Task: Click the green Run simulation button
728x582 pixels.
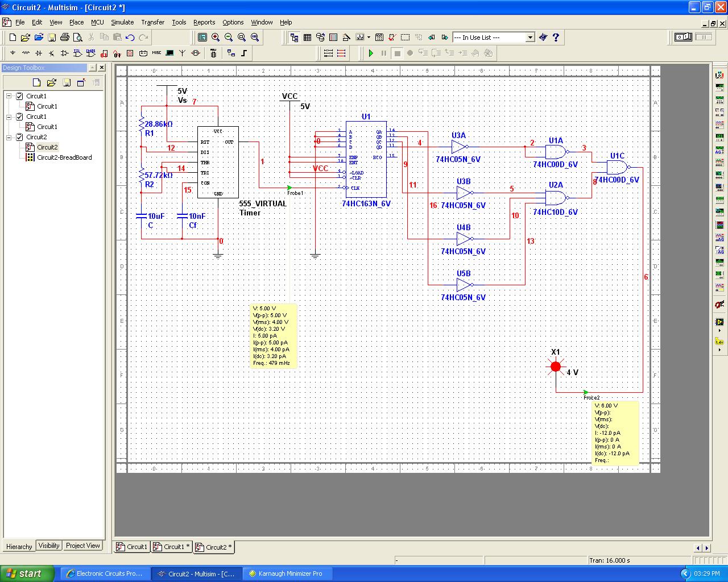Action: [371, 53]
